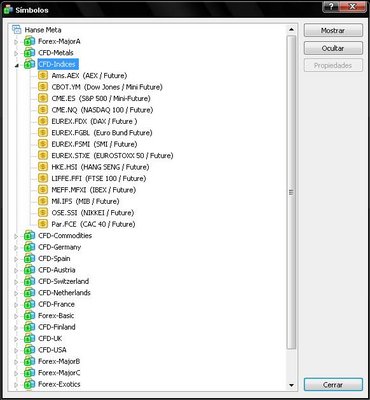Select the EUREX.FDX DAX symbol coin icon
The width and height of the screenshot is (370, 400).
click(x=43, y=121)
